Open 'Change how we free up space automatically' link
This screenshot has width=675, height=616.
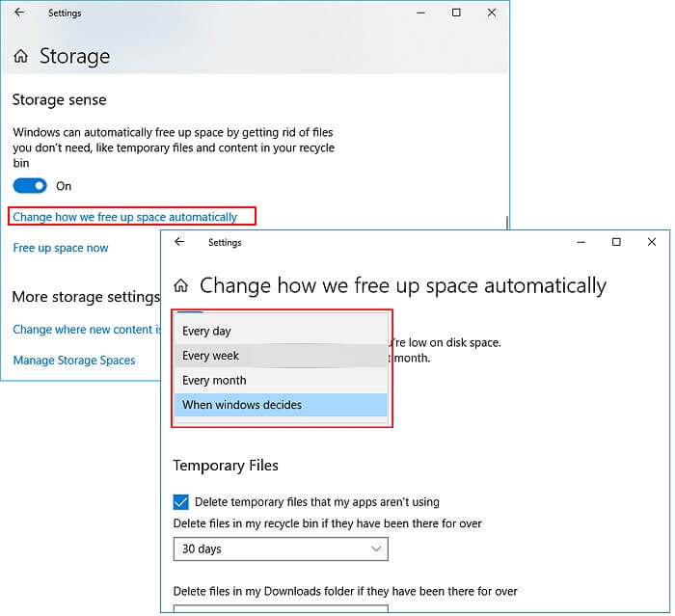[124, 217]
